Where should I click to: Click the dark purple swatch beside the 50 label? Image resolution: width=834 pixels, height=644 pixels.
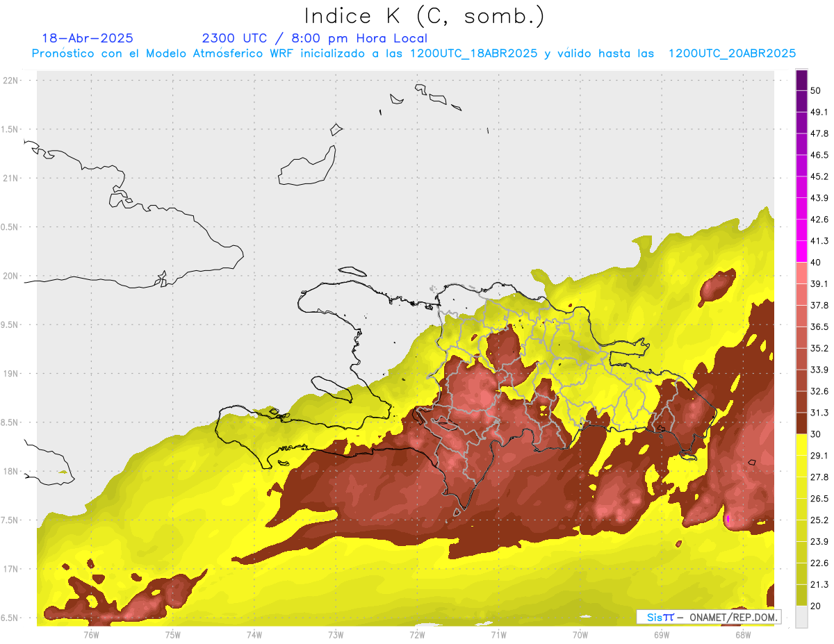(x=801, y=80)
